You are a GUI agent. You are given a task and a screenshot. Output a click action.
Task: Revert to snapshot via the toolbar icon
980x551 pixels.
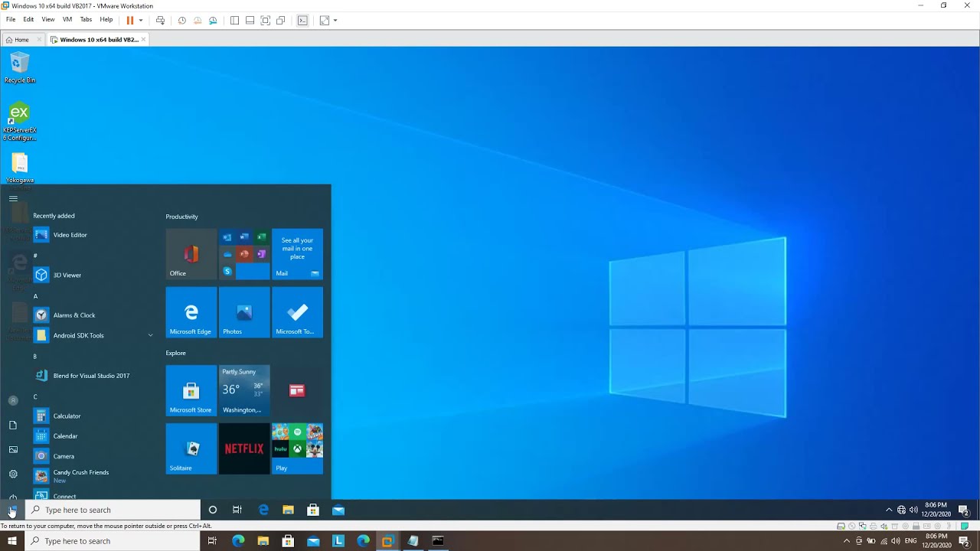tap(198, 20)
